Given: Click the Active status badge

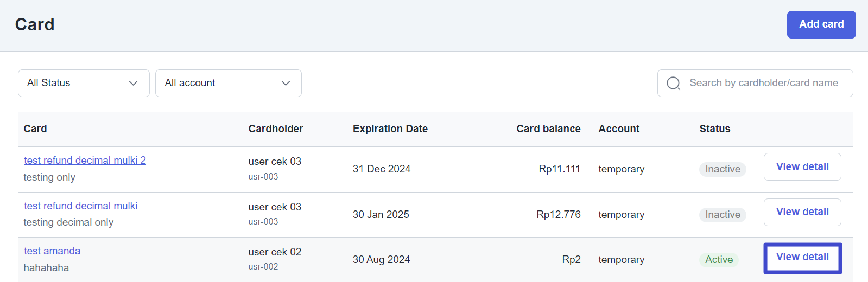Looking at the screenshot, I should pos(719,260).
